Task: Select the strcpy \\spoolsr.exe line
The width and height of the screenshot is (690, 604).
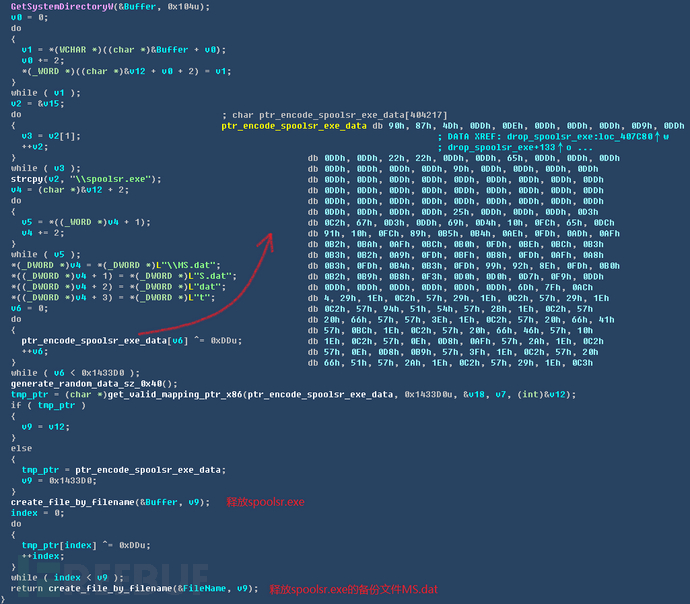Action: [x=86, y=179]
